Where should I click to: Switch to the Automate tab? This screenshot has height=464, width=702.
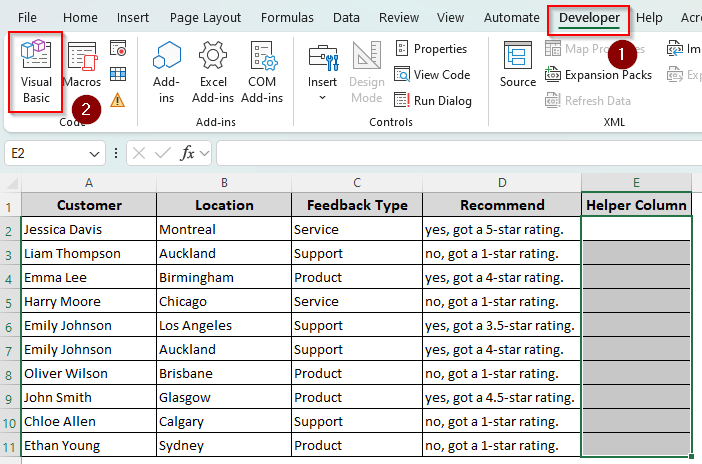point(511,17)
